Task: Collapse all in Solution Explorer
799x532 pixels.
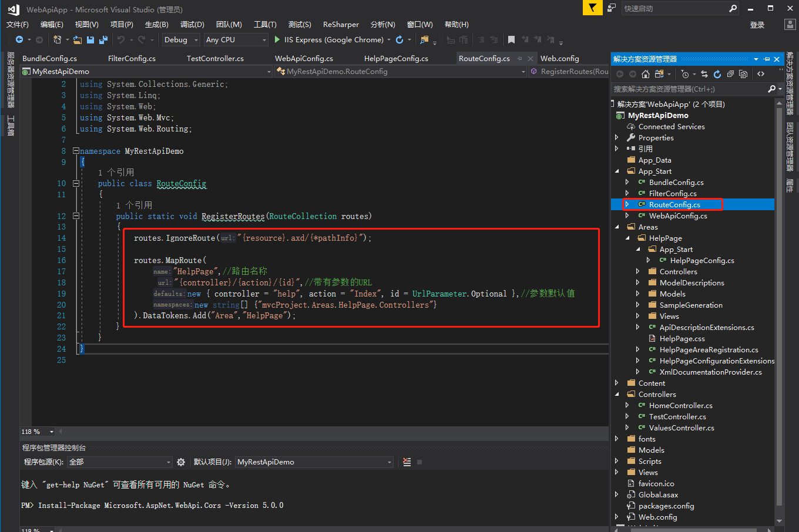Action: pos(730,74)
